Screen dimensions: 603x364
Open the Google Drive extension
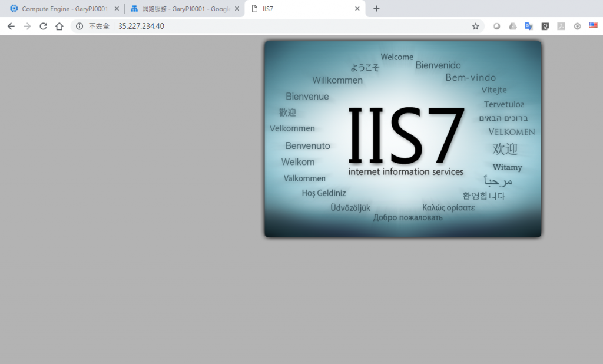(x=513, y=26)
